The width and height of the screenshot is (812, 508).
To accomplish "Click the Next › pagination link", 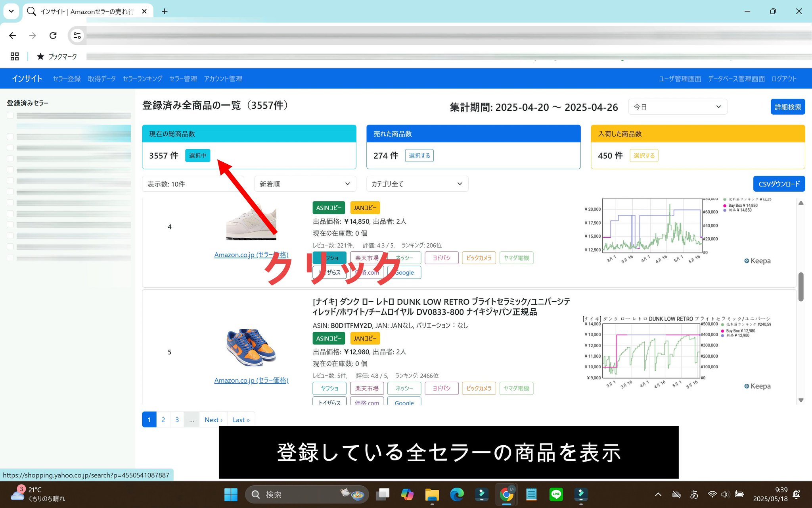I will coord(213,419).
